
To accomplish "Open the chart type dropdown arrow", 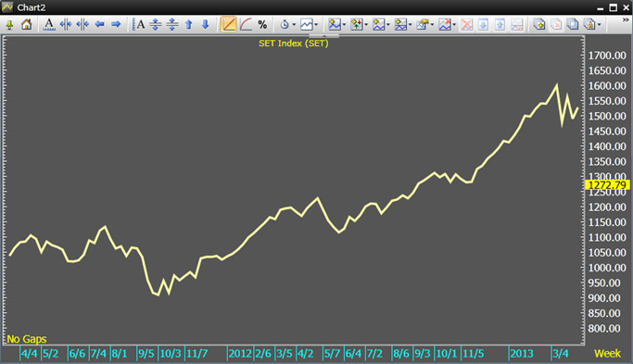I will coord(316,25).
